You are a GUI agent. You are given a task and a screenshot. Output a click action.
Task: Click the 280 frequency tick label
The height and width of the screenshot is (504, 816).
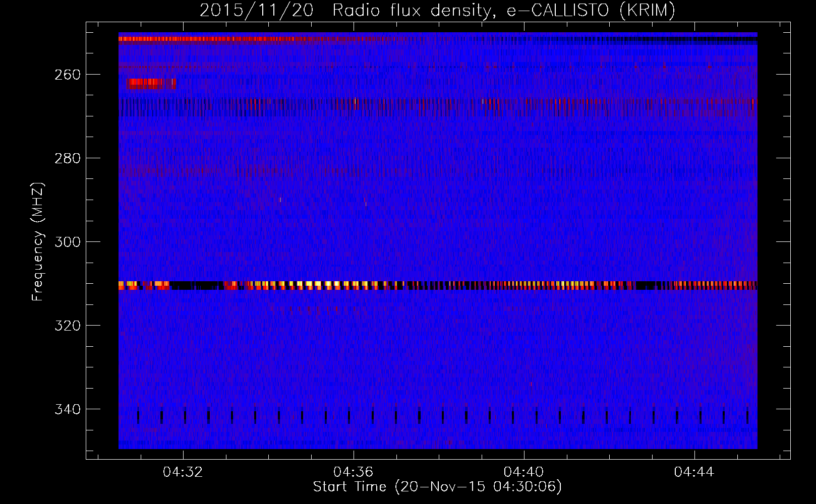(x=67, y=158)
